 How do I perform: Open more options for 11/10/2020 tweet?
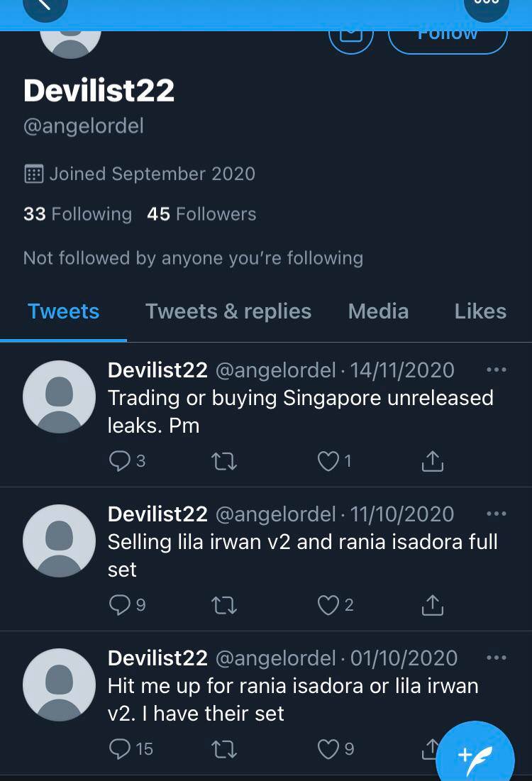coord(497,514)
